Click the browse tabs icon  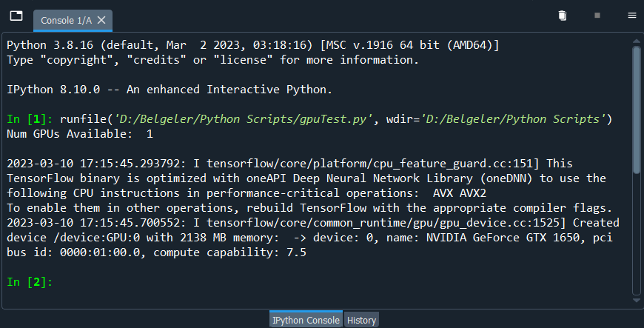[16, 16]
